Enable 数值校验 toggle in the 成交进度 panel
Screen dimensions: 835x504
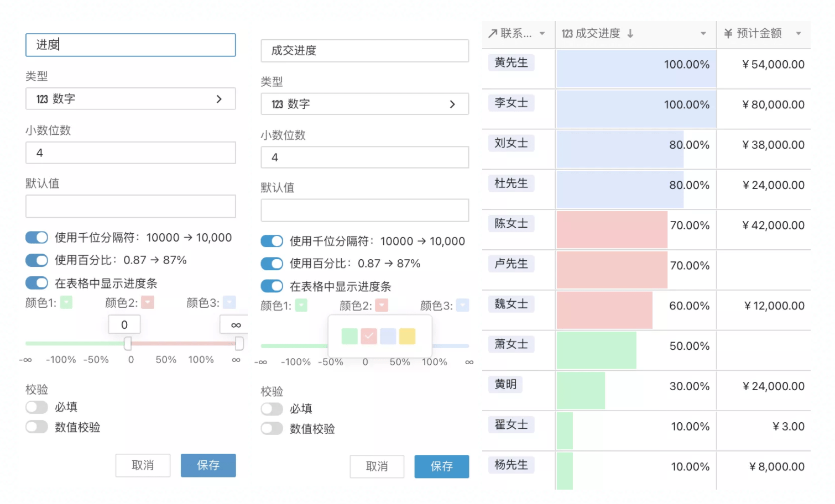272,429
